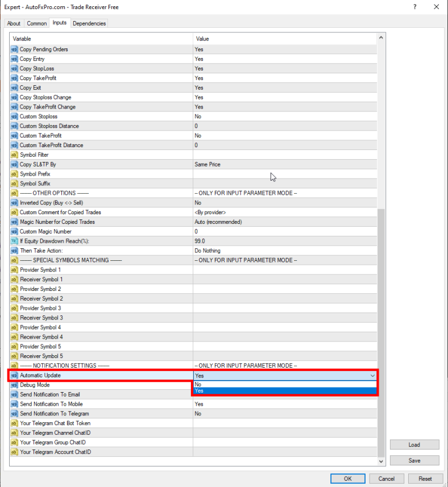Click the icon next to Inverted Copy
The width and height of the screenshot is (448, 487).
pyautogui.click(x=14, y=203)
